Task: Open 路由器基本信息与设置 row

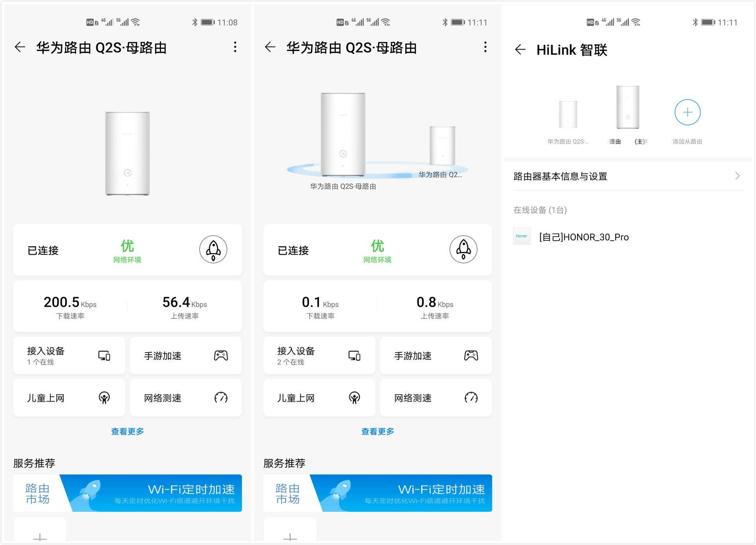Action: tap(628, 176)
